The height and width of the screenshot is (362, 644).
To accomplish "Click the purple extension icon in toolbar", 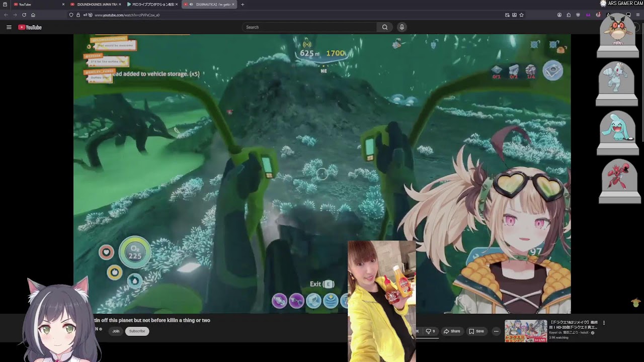I will [588, 15].
